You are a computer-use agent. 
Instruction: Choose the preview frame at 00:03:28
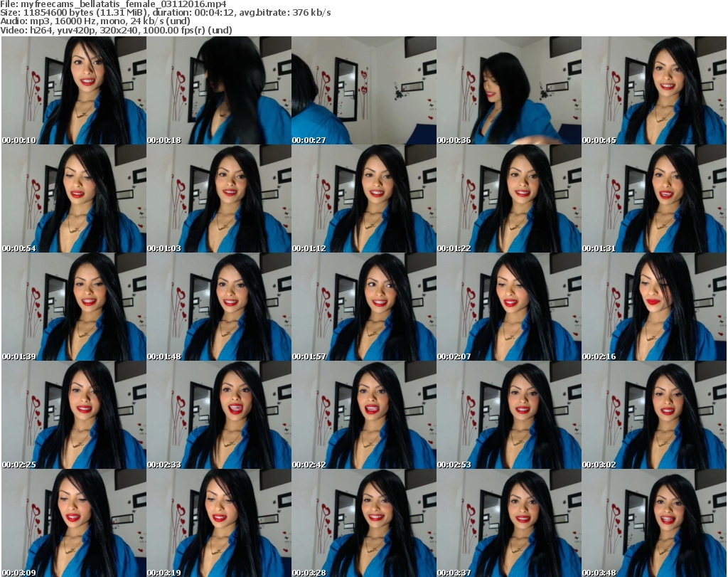point(364,523)
